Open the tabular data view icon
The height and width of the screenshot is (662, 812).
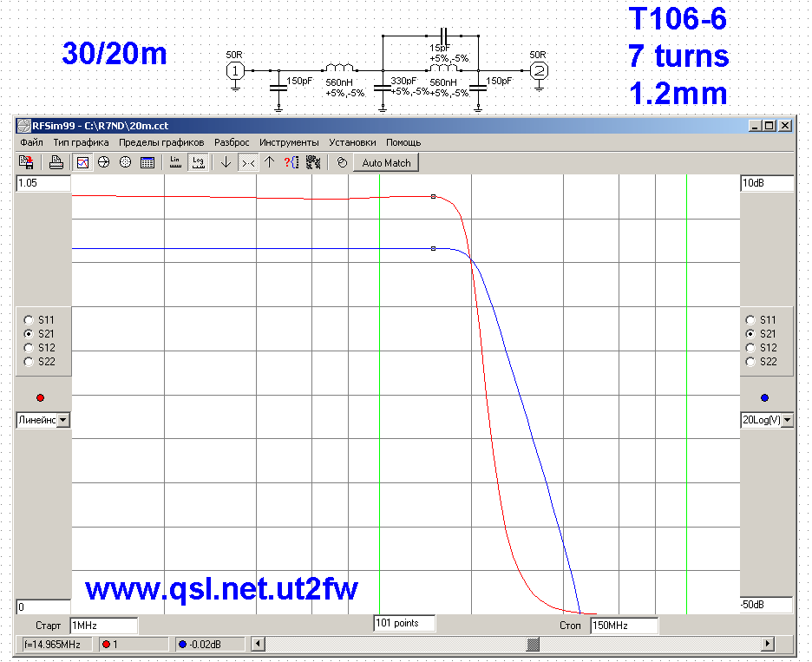(x=147, y=162)
